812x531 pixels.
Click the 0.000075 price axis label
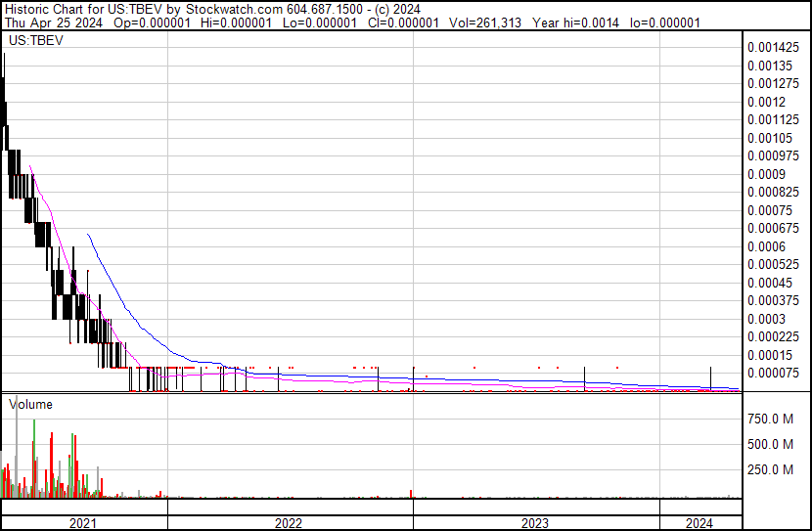pyautogui.click(x=774, y=373)
